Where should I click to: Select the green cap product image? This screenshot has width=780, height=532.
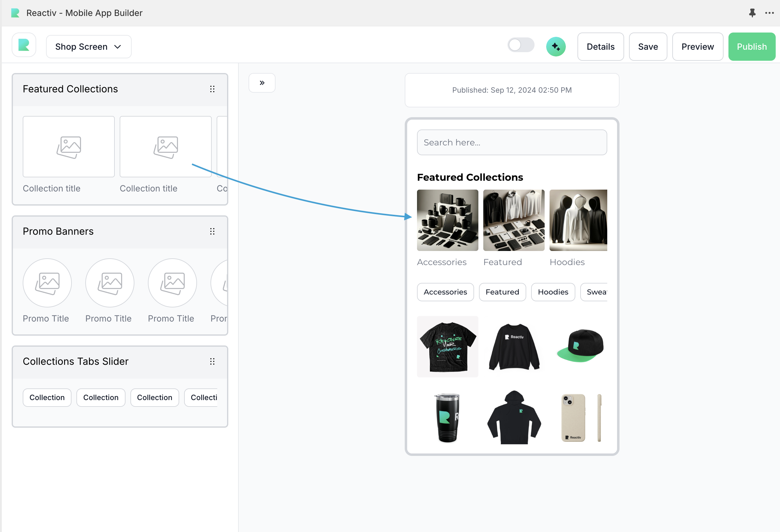tap(580, 346)
